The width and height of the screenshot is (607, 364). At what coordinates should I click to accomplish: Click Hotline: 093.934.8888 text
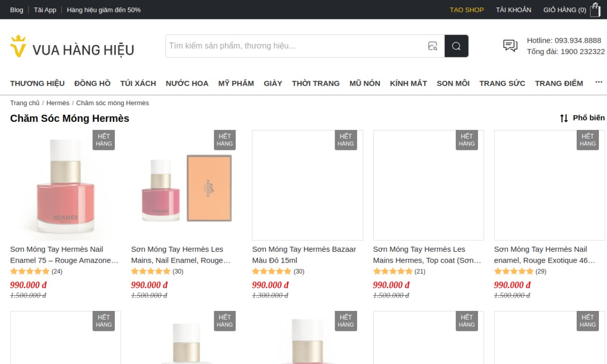click(x=564, y=40)
